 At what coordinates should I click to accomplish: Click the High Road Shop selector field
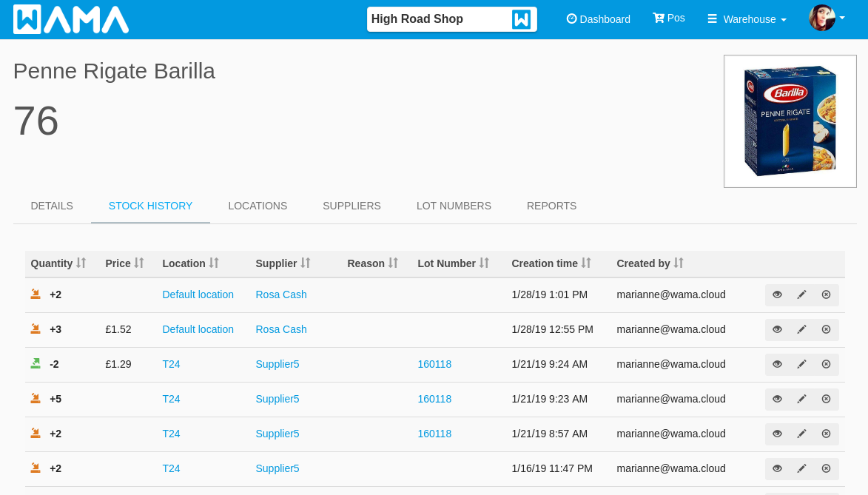(x=451, y=19)
